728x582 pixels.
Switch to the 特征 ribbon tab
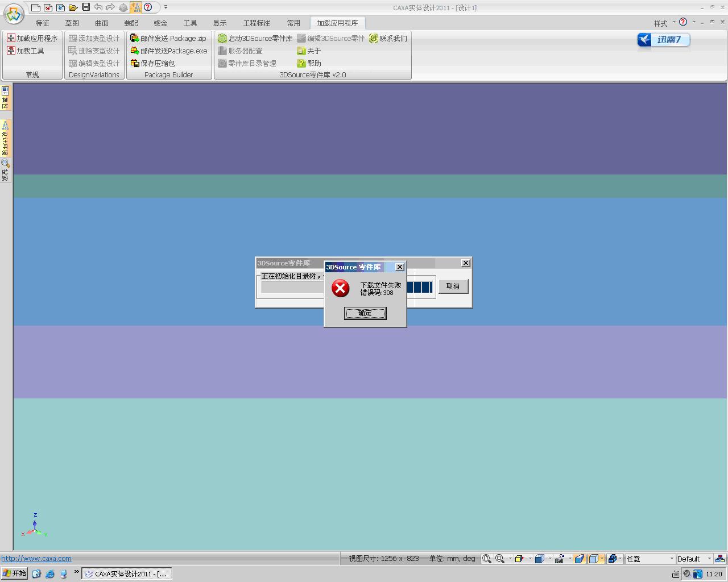point(43,23)
